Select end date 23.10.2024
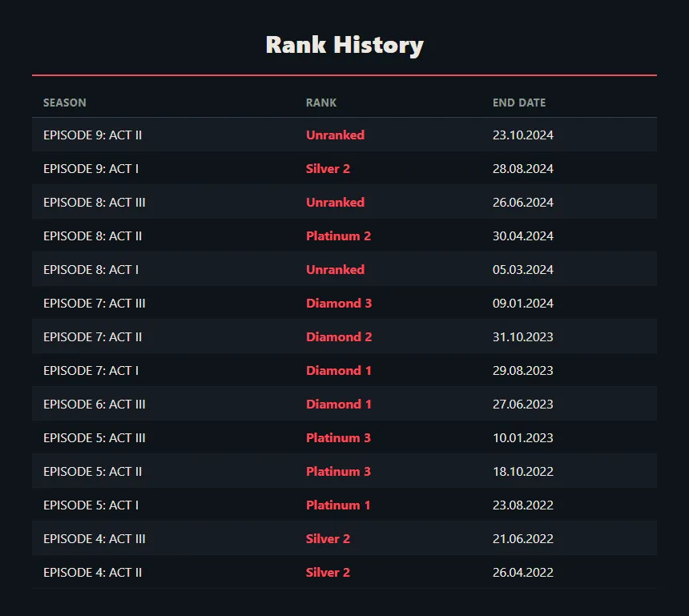The width and height of the screenshot is (689, 616). [x=523, y=135]
